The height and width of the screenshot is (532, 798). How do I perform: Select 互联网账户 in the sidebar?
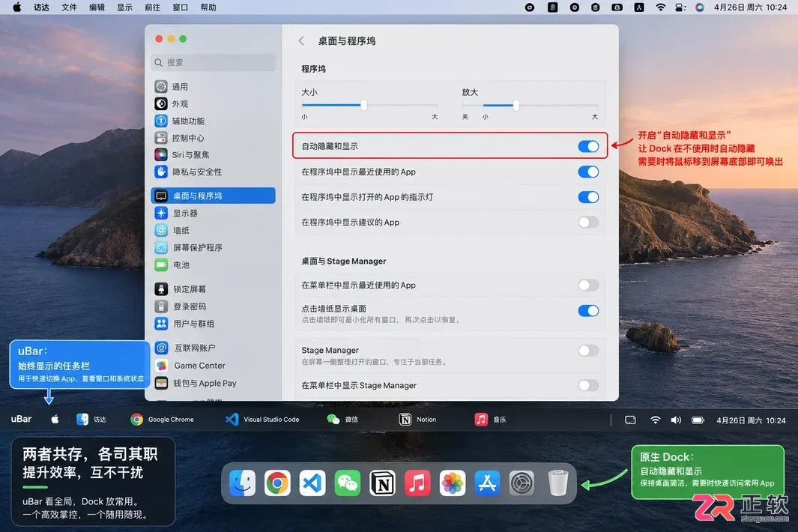214,348
